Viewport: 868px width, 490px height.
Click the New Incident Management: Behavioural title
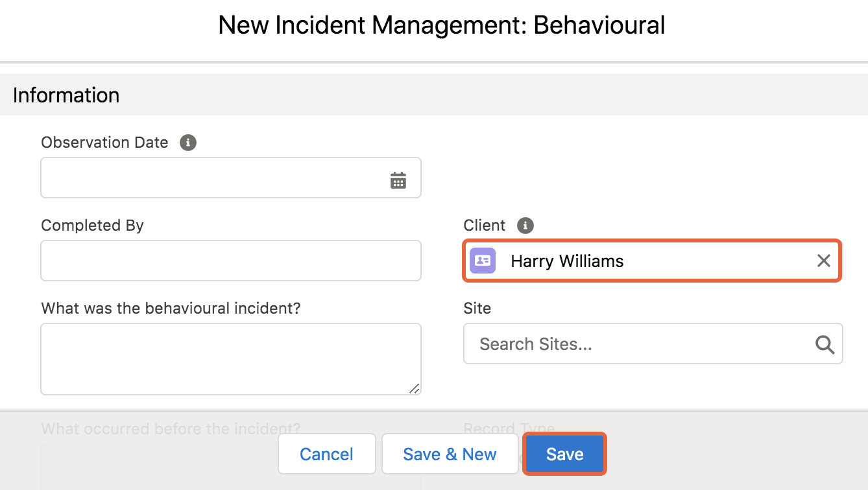point(442,26)
